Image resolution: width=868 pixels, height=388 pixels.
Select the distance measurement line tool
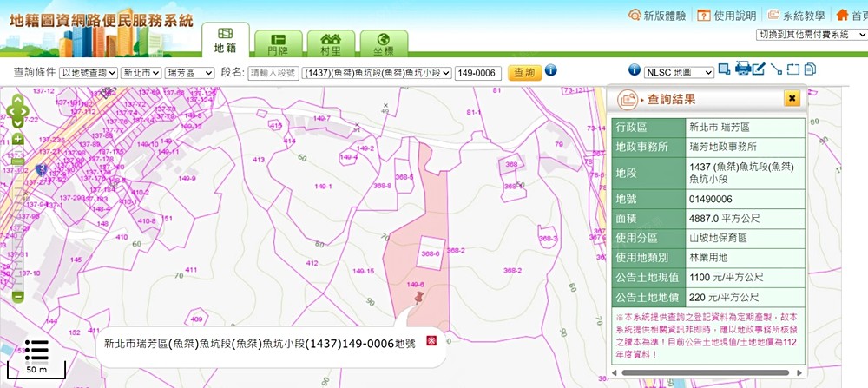click(x=776, y=69)
